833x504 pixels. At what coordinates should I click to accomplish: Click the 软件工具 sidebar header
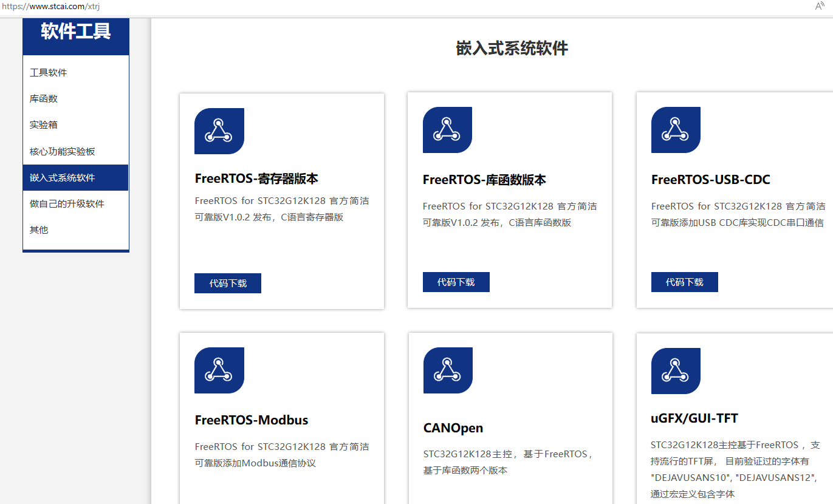pos(76,32)
